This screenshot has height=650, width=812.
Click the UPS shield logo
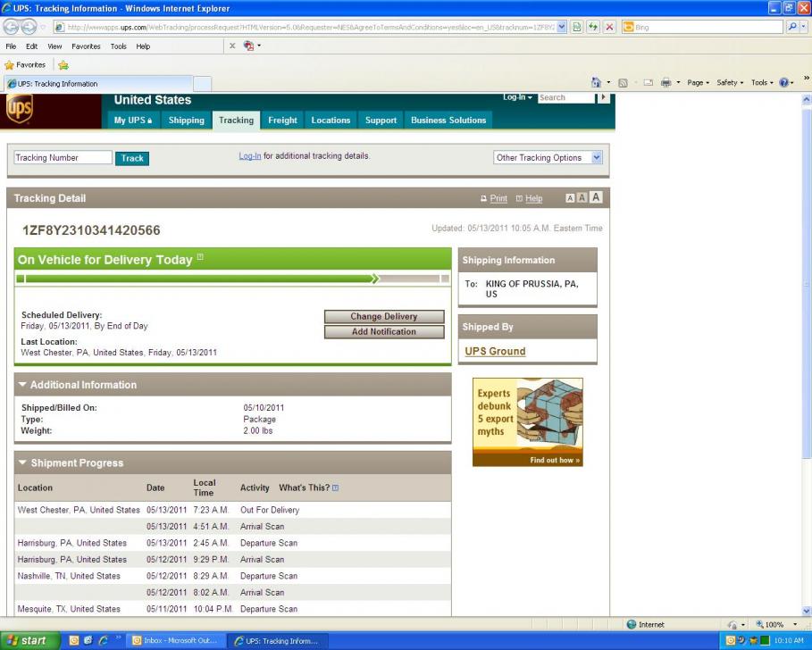coord(19,109)
